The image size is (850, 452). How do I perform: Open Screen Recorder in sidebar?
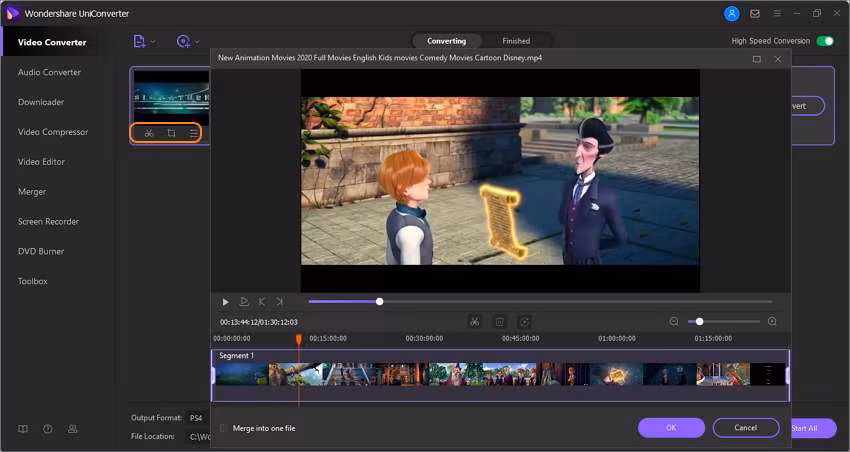pyautogui.click(x=48, y=221)
